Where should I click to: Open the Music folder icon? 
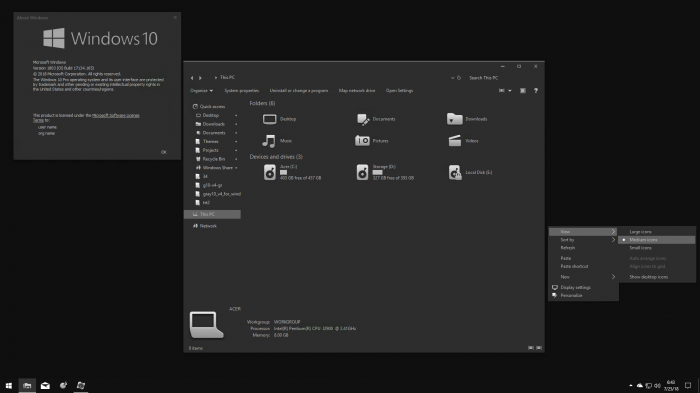point(269,141)
